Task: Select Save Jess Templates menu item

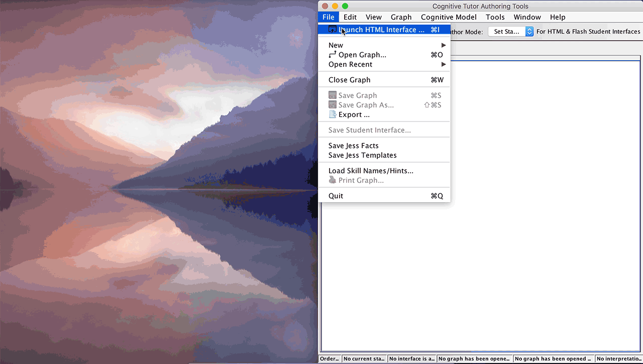Action: [x=363, y=155]
